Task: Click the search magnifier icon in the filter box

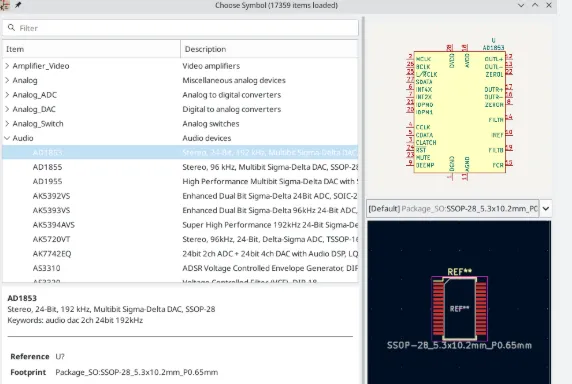Action: click(x=11, y=28)
